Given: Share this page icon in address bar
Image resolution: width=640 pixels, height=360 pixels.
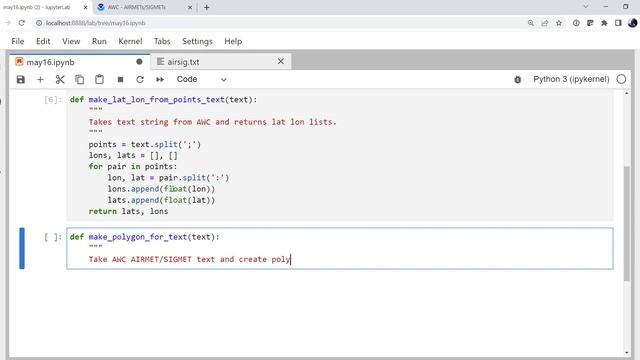Looking at the screenshot, I should (544, 23).
